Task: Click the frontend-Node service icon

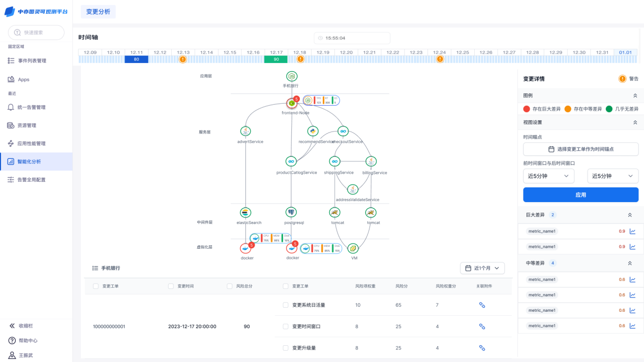Action: click(292, 103)
